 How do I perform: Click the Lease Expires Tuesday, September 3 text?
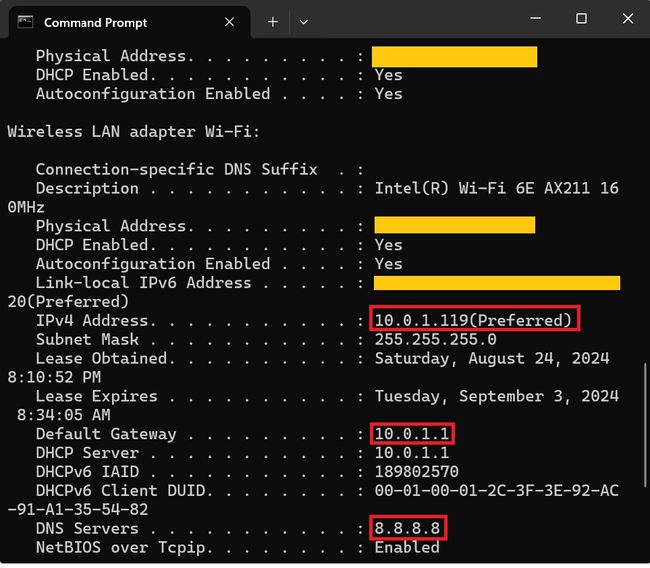pos(496,396)
